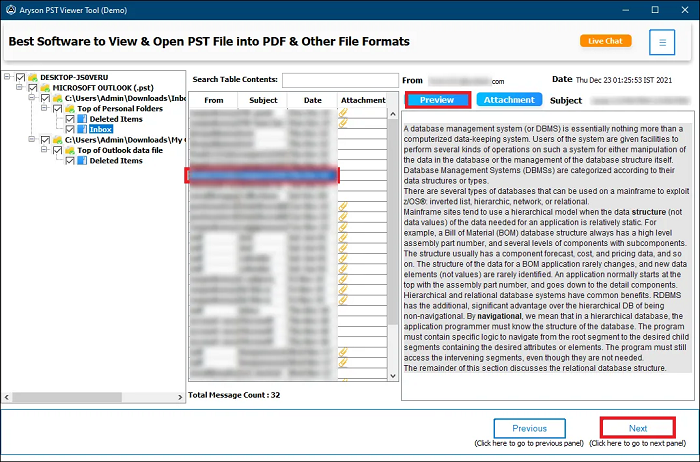Click the Search Table Contents field
The width and height of the screenshot is (700, 462).
[x=340, y=80]
